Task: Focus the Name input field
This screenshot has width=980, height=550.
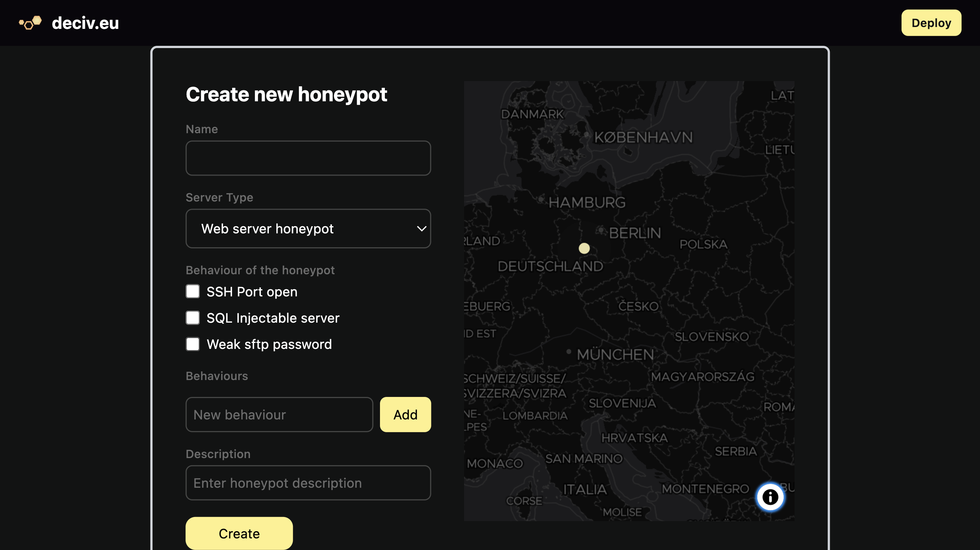Action: coord(308,158)
